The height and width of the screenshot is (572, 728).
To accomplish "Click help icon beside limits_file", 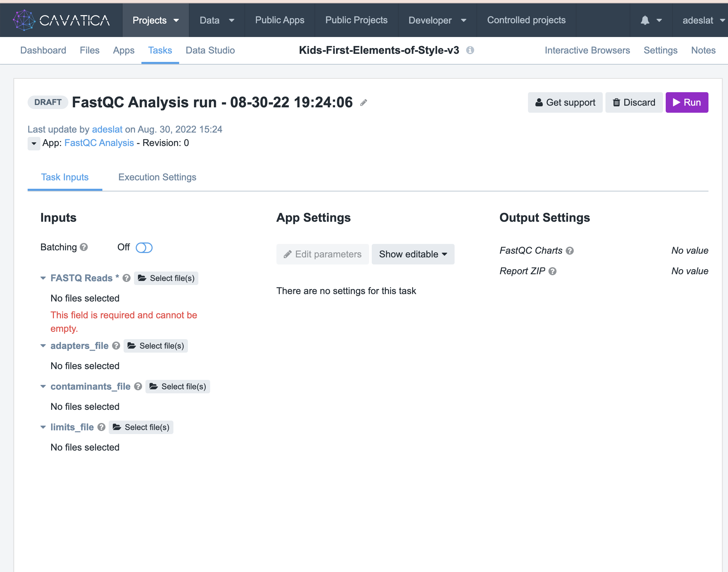I will 101,427.
